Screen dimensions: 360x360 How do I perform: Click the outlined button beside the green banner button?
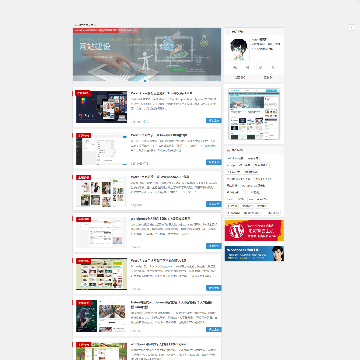pos(195,69)
